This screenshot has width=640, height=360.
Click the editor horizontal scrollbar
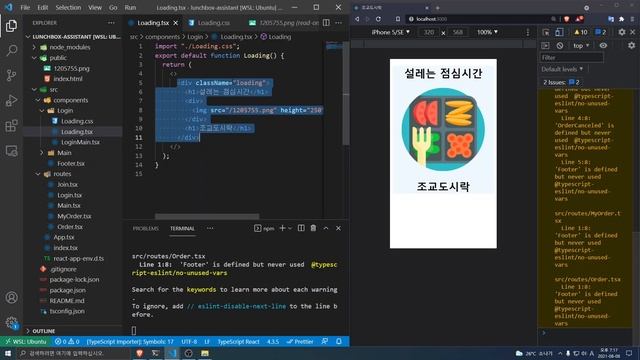207,216
